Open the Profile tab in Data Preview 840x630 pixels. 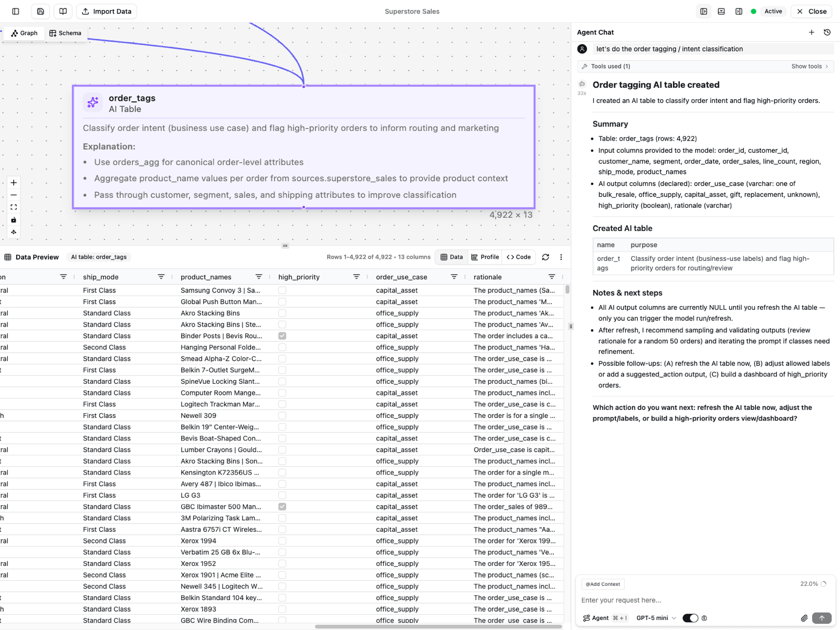(485, 257)
